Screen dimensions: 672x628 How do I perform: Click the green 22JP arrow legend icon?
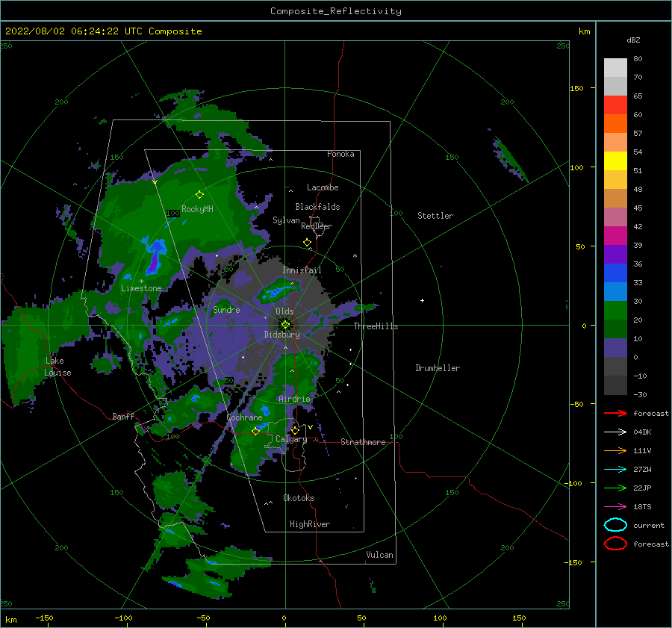[x=615, y=488]
